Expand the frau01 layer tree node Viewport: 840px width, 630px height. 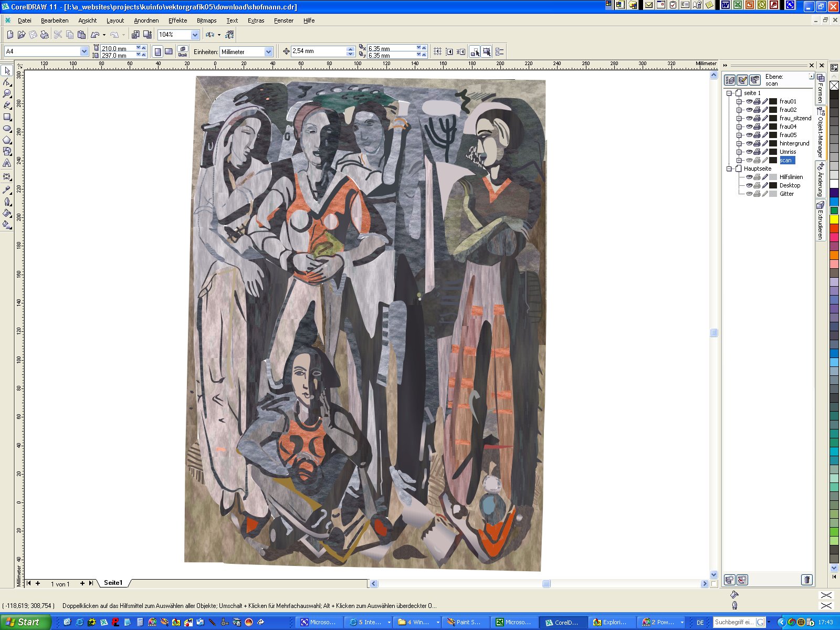click(x=739, y=101)
